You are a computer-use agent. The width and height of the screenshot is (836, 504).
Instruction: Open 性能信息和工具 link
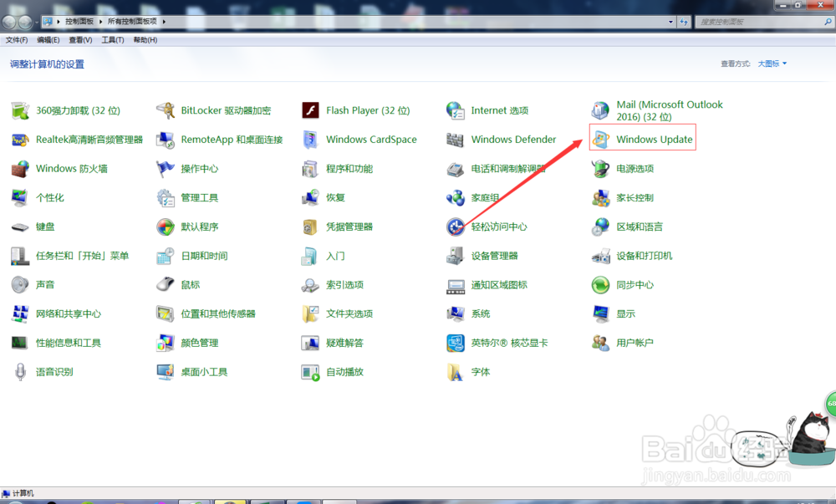pyautogui.click(x=69, y=343)
